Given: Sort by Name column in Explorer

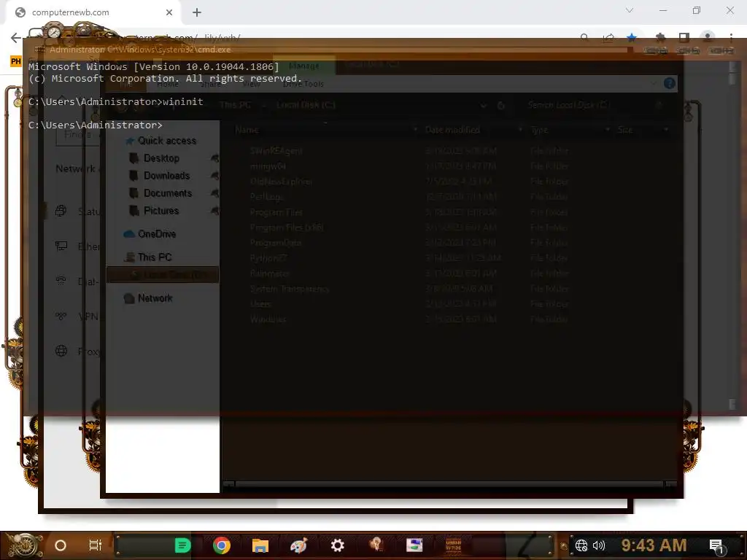Looking at the screenshot, I should click(x=247, y=130).
